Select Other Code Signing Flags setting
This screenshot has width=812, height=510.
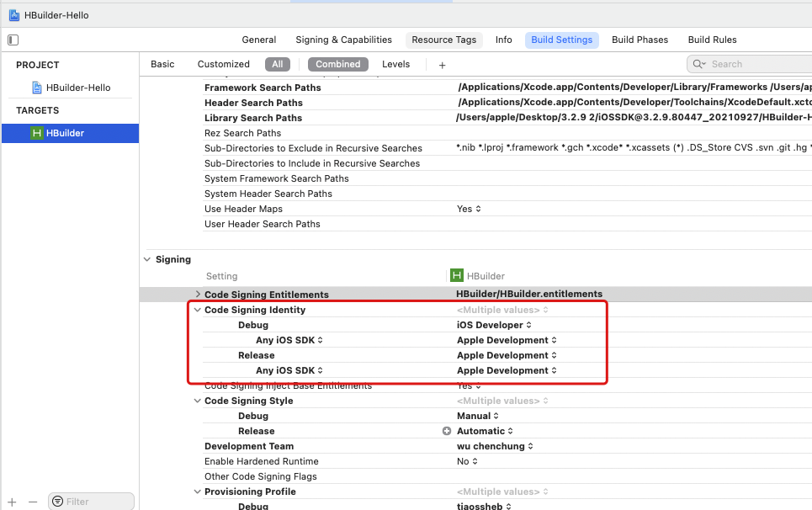[x=261, y=476]
